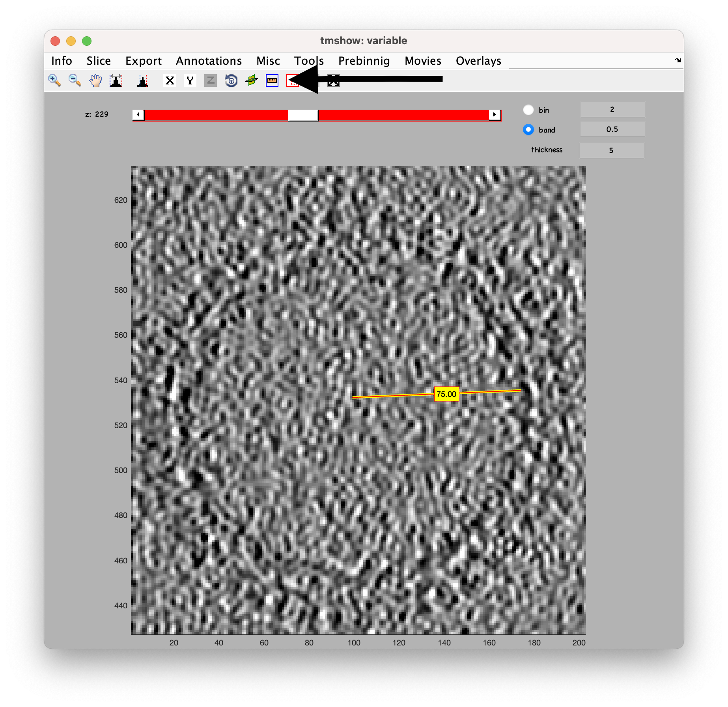Open the Tools menu
Screen dimensions: 728x707
tap(309, 61)
